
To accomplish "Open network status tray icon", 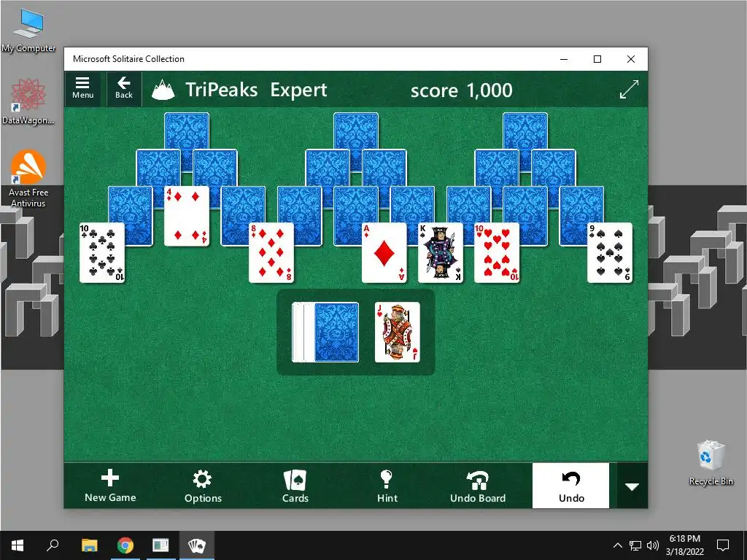I will pos(635,545).
